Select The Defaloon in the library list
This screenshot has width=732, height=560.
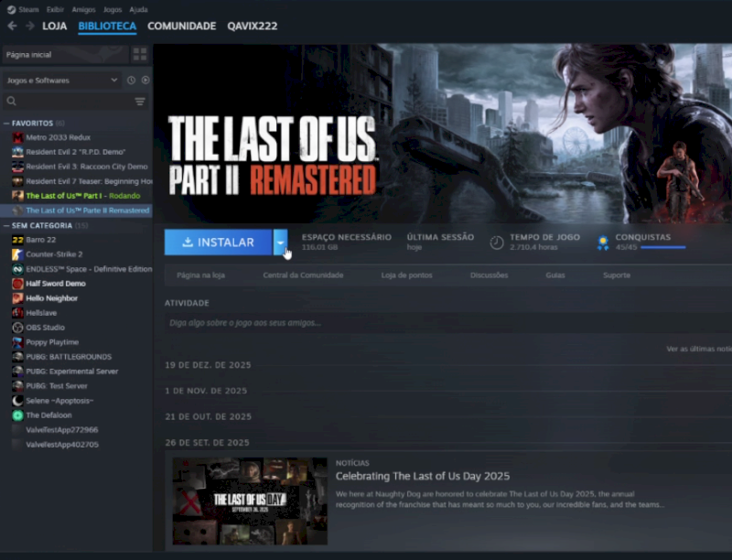pos(50,415)
